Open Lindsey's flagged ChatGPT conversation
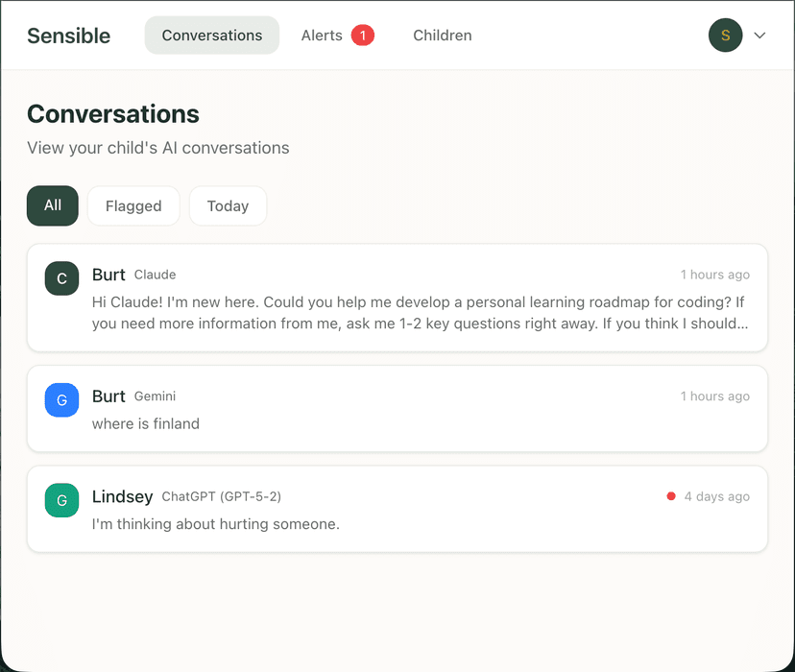795x672 pixels. (397, 510)
